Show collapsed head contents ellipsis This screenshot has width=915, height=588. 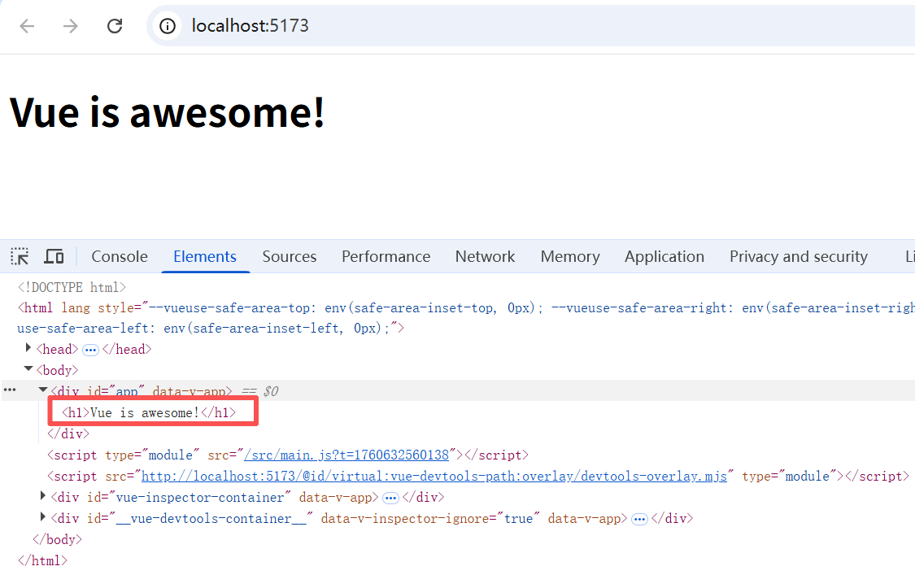(90, 350)
